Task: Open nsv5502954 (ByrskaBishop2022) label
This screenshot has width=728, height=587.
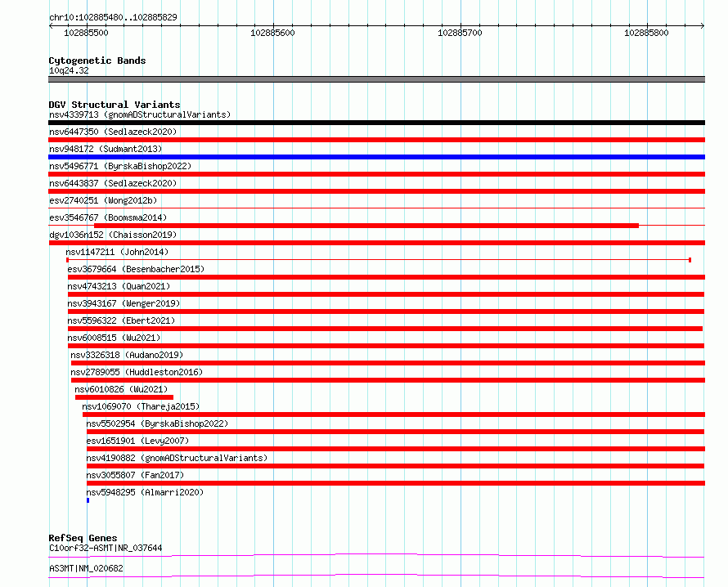Action: coord(157,423)
